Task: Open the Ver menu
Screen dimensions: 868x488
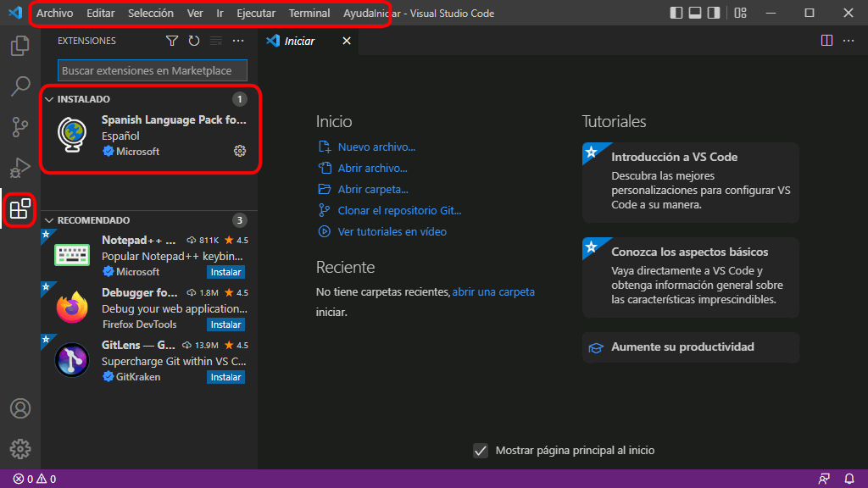Action: point(195,14)
